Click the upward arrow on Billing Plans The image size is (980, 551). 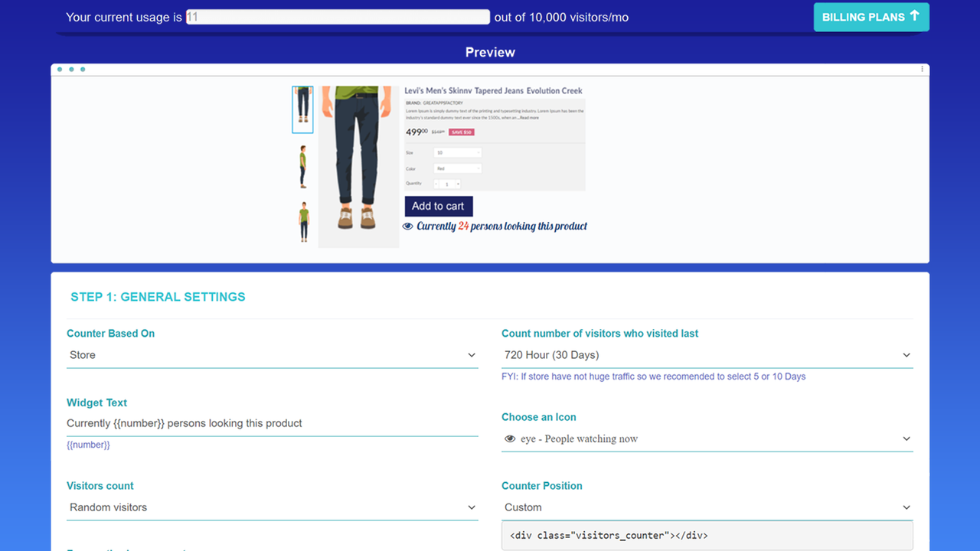click(x=914, y=16)
